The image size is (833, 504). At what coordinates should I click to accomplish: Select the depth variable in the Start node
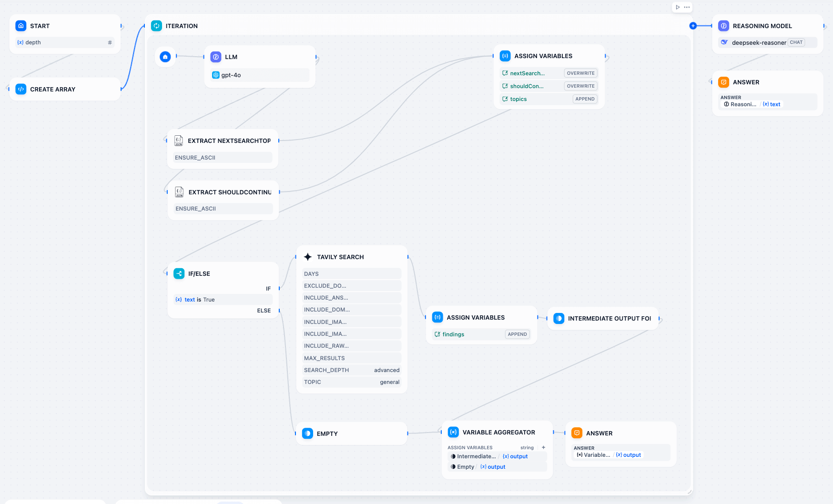pyautogui.click(x=65, y=42)
